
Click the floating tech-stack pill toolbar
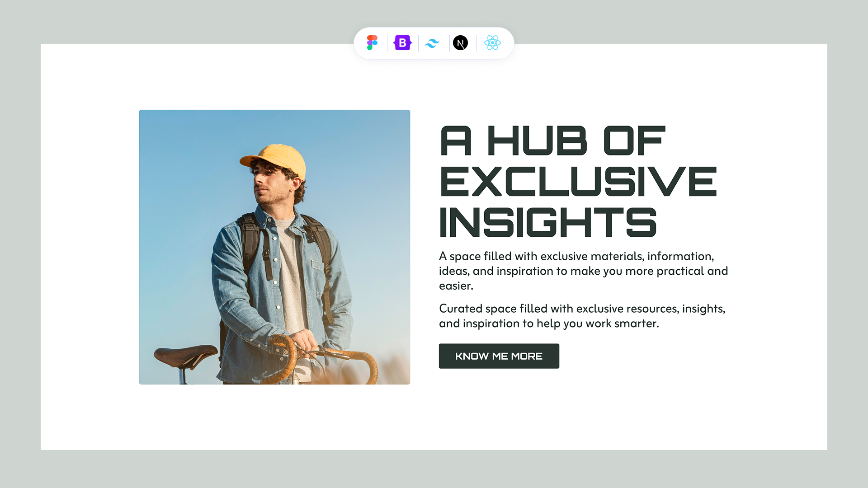[433, 43]
